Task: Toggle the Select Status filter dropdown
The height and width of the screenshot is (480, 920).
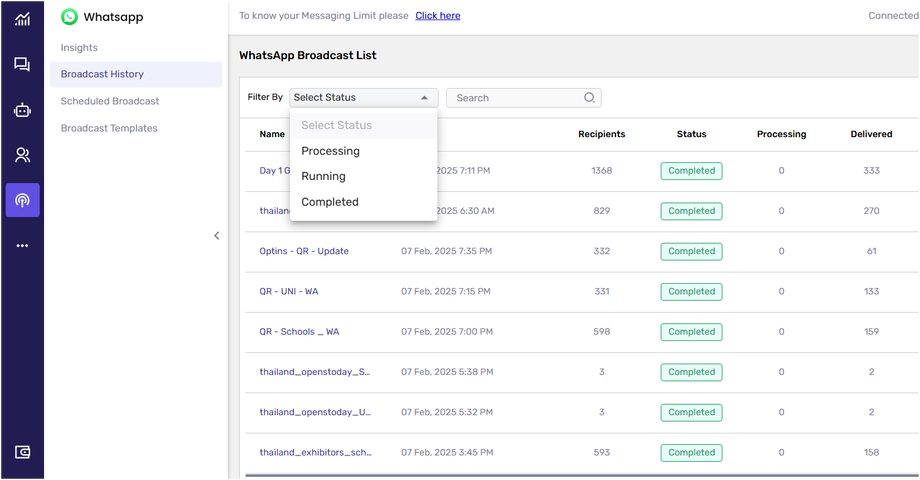Action: click(363, 98)
